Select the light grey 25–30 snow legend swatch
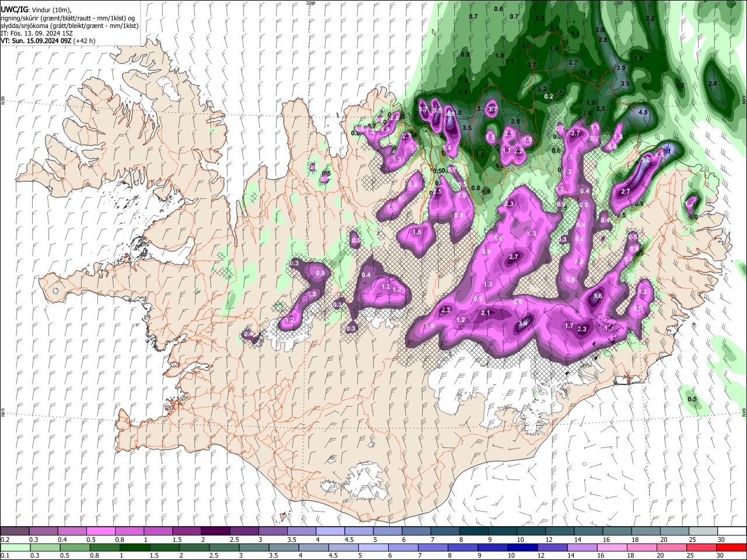The width and height of the screenshot is (747, 560). [703, 531]
